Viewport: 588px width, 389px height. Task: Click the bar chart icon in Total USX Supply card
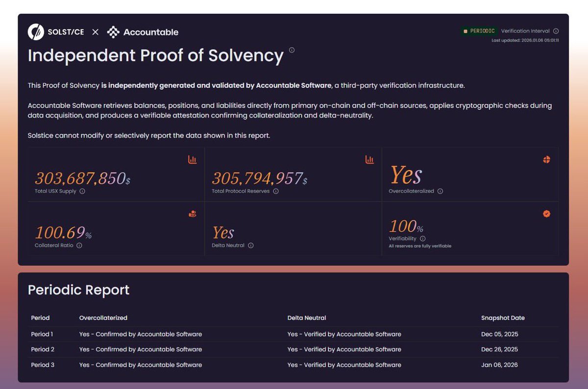tap(193, 160)
